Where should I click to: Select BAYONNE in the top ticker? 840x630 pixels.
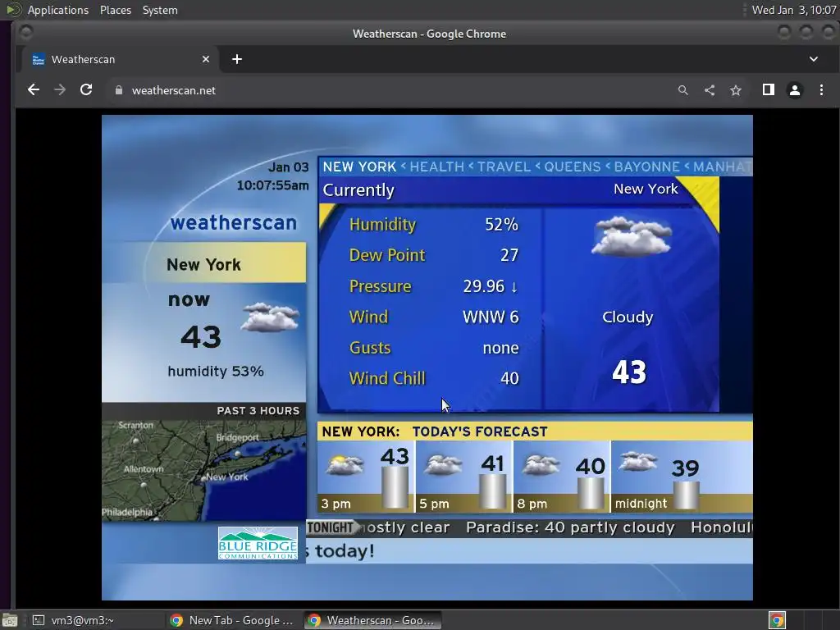tap(646, 167)
